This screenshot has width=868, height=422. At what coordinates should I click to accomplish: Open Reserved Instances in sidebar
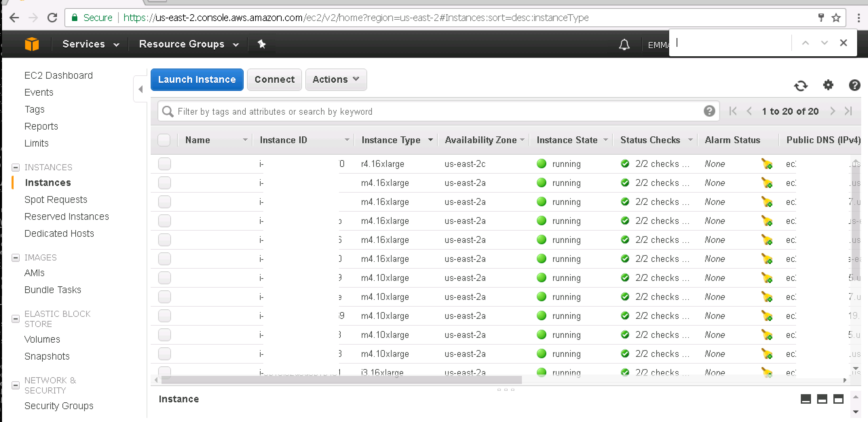[67, 216]
